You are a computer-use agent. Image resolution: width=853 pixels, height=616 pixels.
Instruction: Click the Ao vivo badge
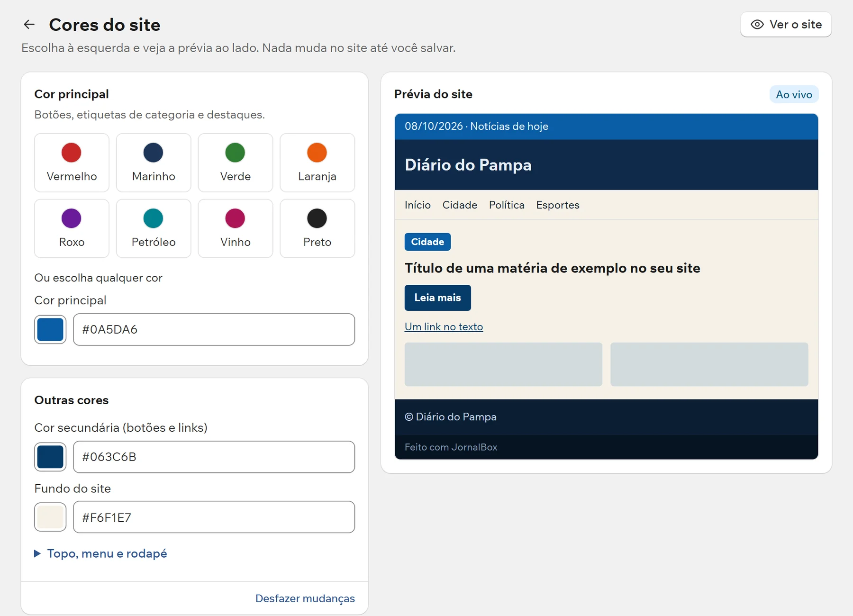[x=794, y=94]
